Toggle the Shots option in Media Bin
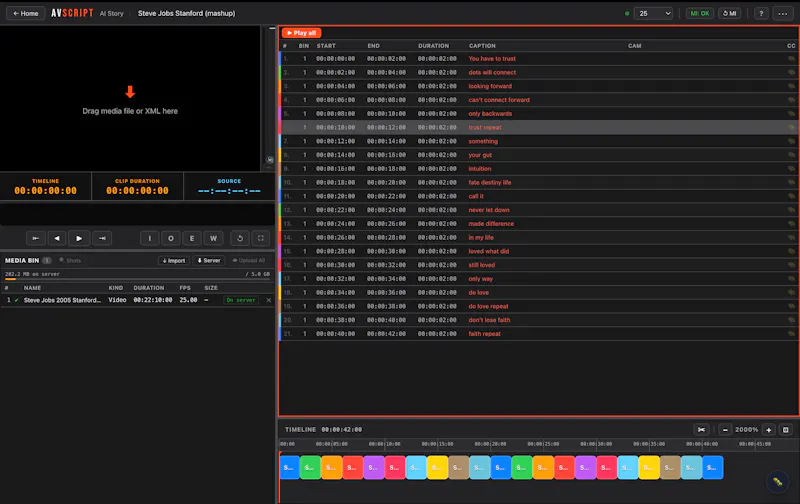The image size is (800, 504). click(x=70, y=261)
